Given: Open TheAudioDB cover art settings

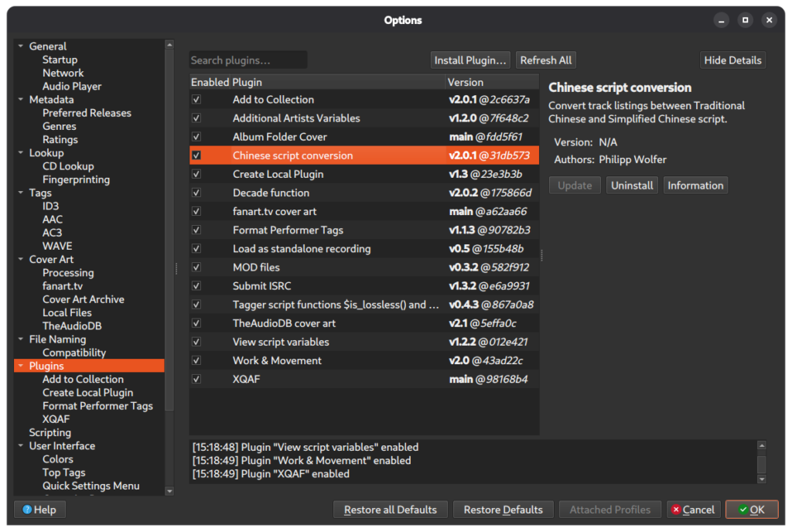Looking at the screenshot, I should point(72,326).
